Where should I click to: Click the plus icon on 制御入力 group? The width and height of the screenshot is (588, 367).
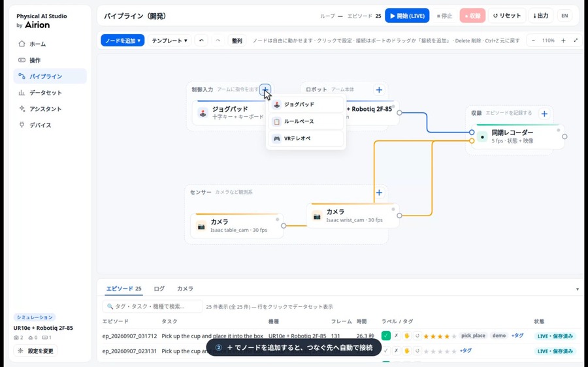pos(265,89)
